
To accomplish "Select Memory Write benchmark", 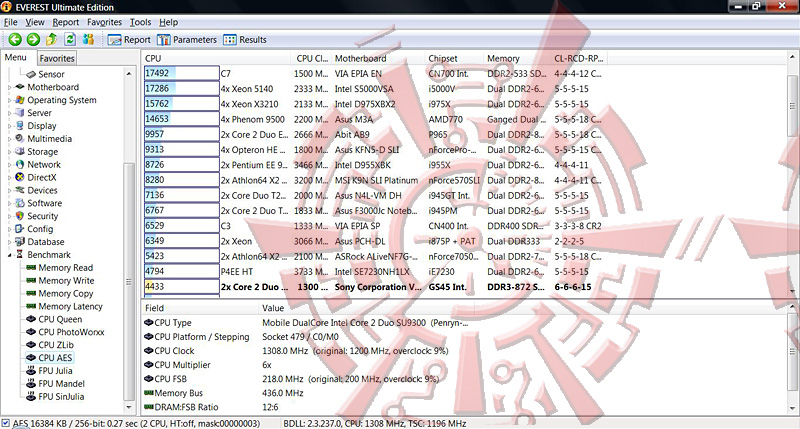I will [66, 281].
